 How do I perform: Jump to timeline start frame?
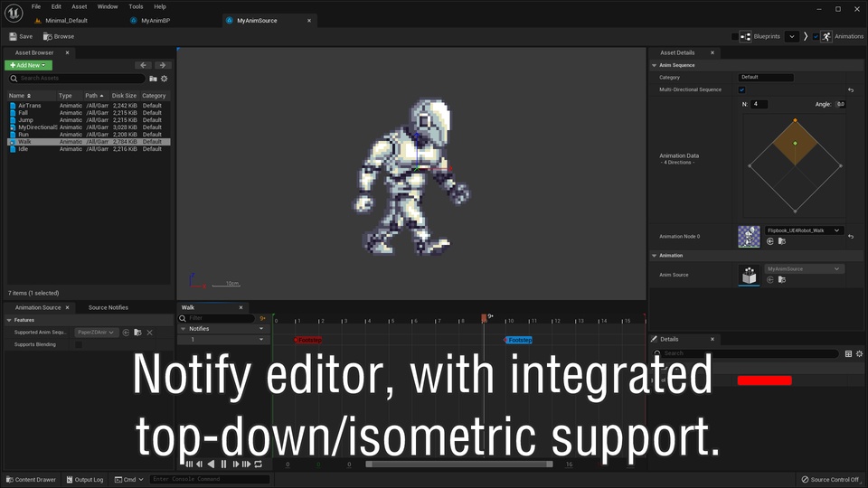pos(189,465)
